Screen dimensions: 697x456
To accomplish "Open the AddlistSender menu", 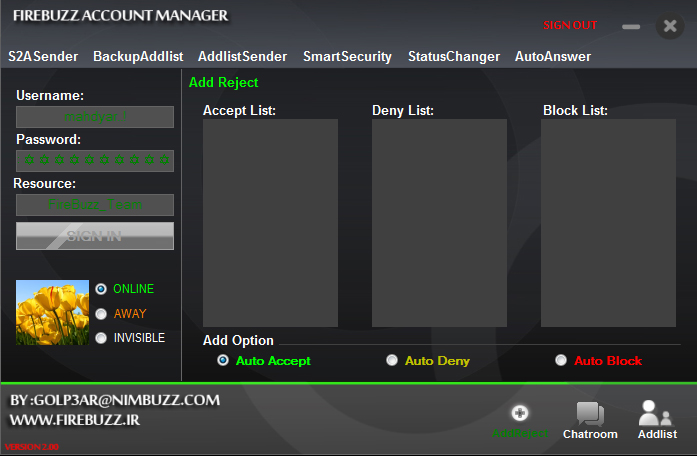I will pos(243,56).
